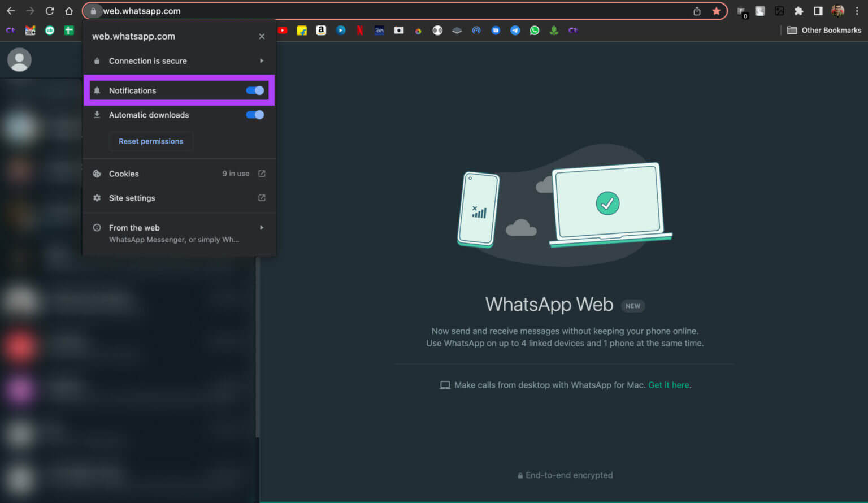This screenshot has height=503, width=868.
Task: Open the YouTube bookmark
Action: tap(283, 31)
